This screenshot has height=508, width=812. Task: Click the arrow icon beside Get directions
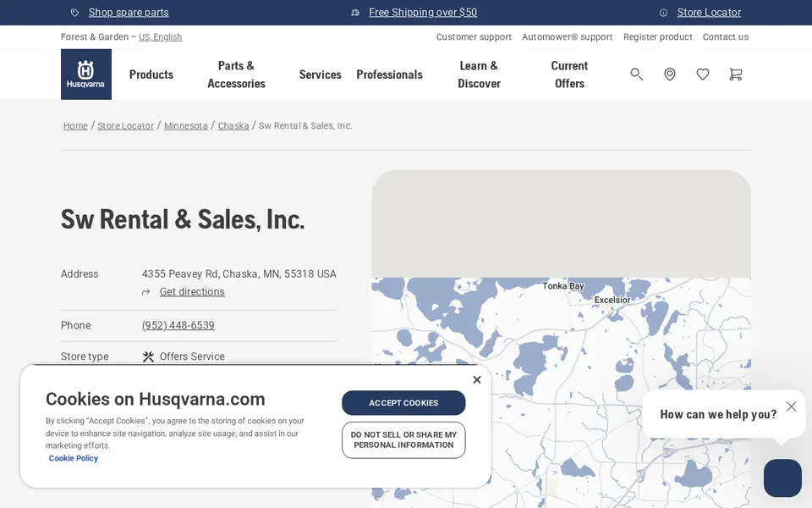click(146, 292)
